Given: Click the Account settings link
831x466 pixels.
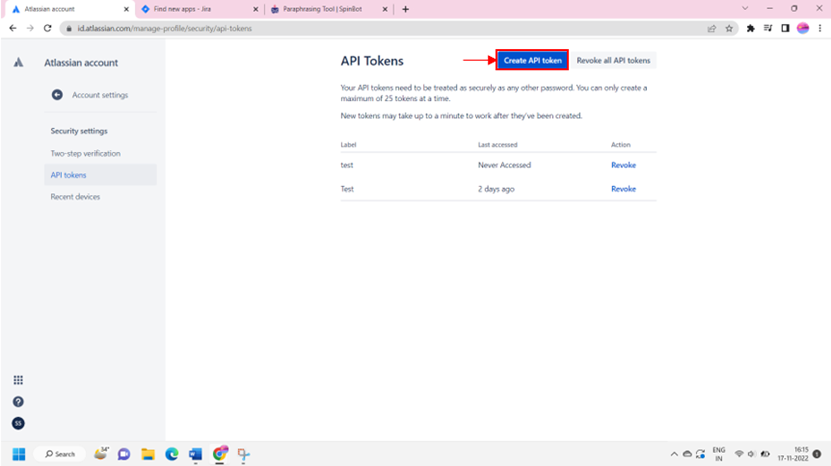Looking at the screenshot, I should [100, 95].
